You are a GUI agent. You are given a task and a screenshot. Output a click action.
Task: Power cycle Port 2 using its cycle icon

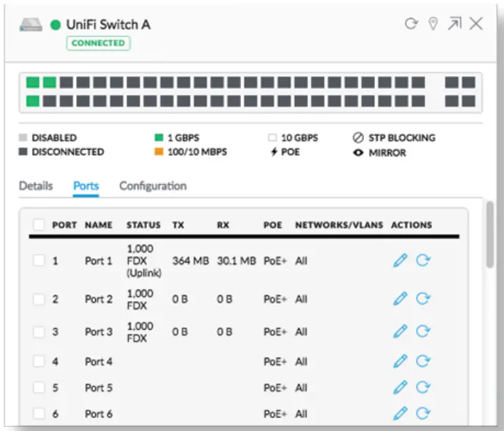tap(422, 298)
